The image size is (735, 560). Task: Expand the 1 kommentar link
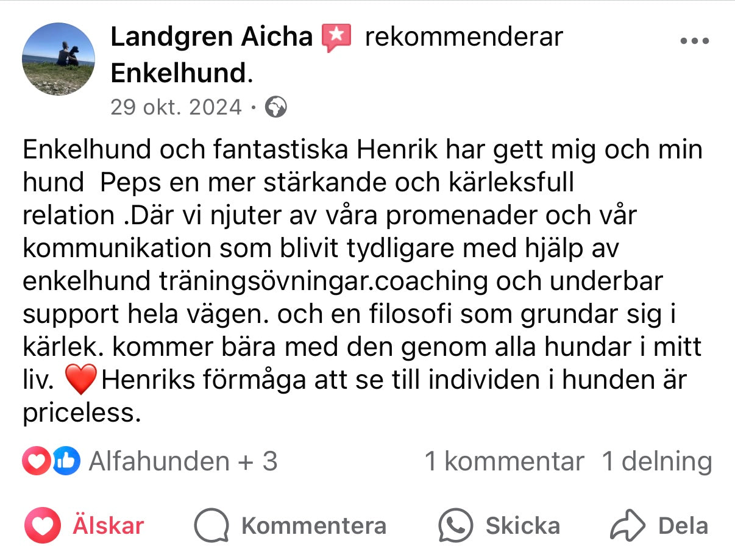tap(504, 461)
